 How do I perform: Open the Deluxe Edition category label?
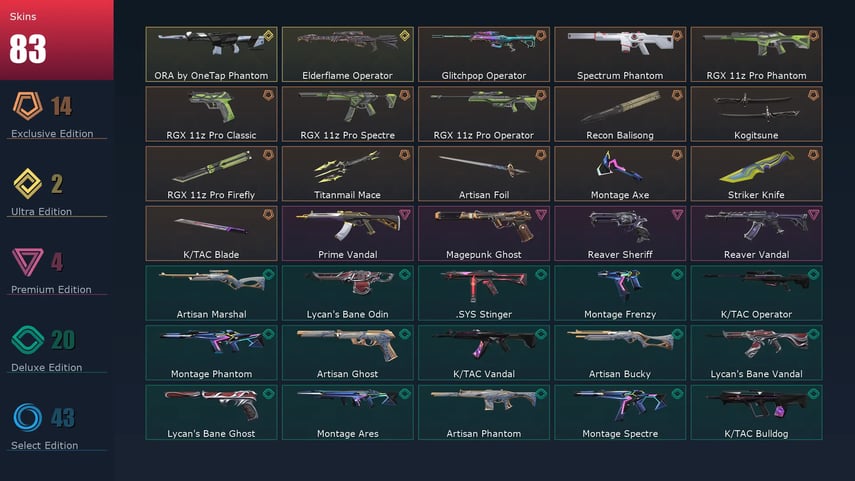(47, 368)
